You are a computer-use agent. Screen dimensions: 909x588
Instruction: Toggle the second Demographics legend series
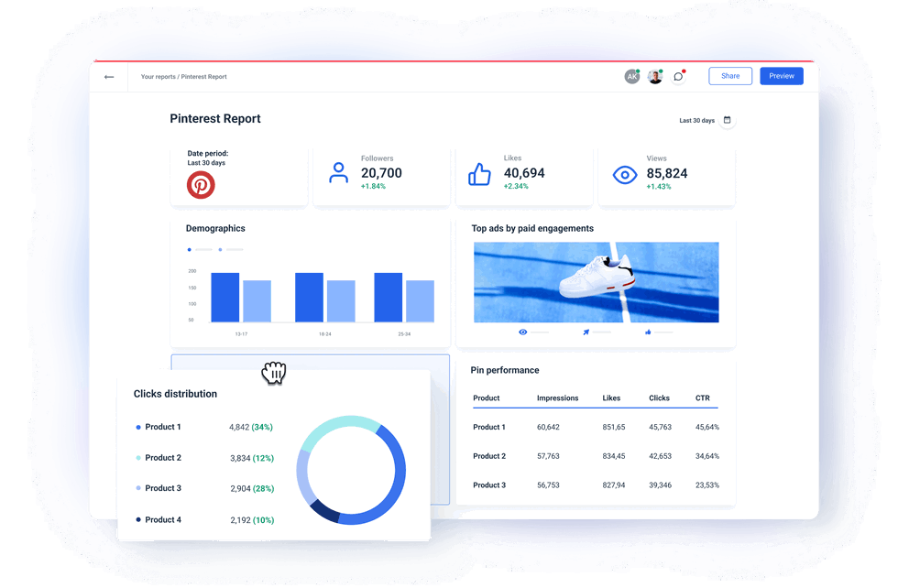(221, 249)
